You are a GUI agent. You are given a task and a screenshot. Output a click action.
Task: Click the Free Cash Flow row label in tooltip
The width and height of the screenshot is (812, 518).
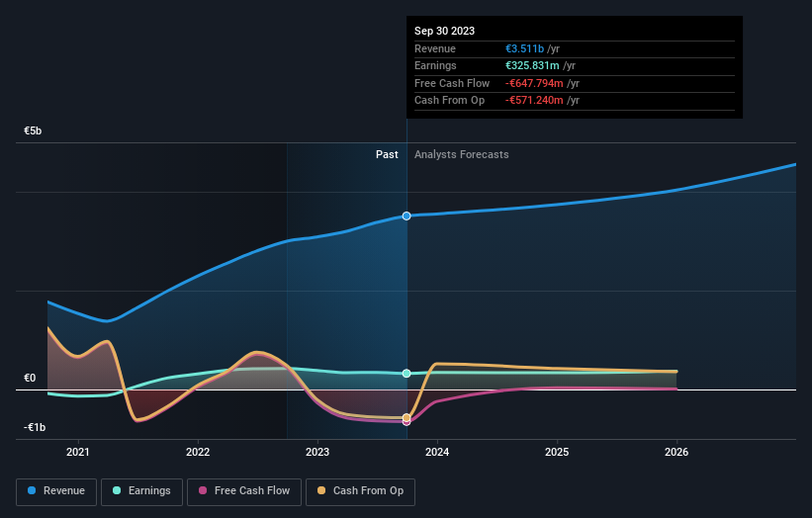click(452, 83)
